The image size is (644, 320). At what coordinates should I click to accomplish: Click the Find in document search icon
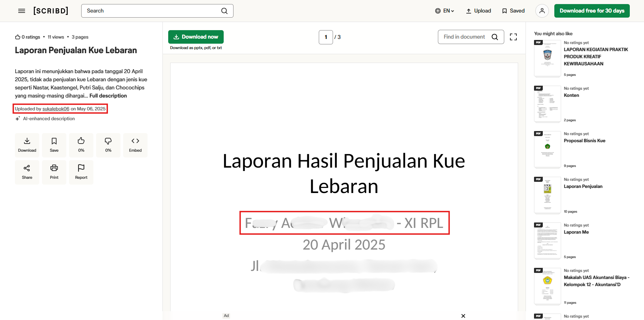pyautogui.click(x=495, y=37)
